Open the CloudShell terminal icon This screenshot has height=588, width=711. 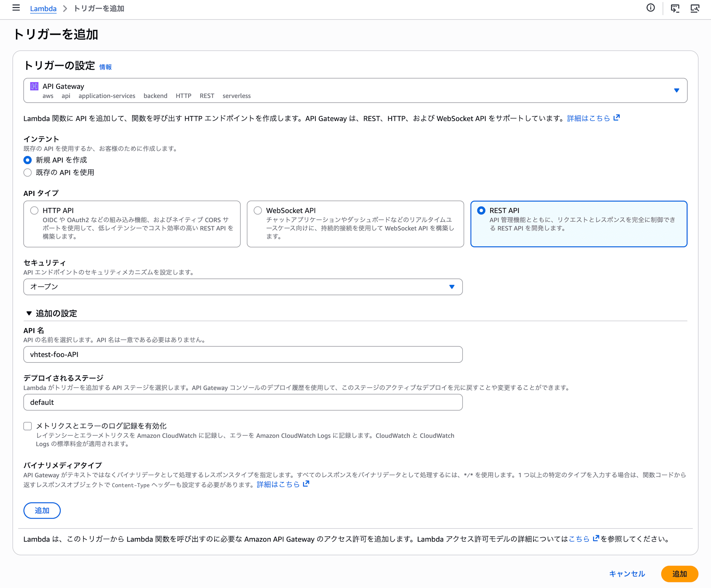pyautogui.click(x=675, y=8)
